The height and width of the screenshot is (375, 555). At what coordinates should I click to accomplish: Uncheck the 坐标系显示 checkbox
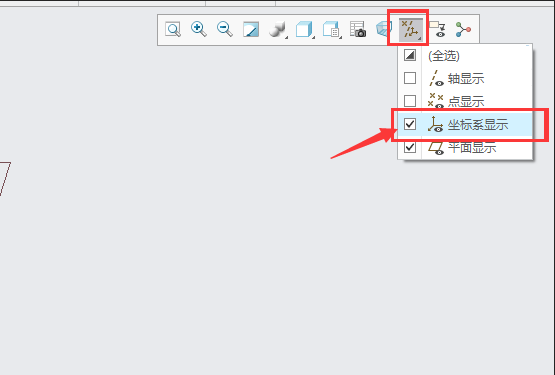pos(410,124)
